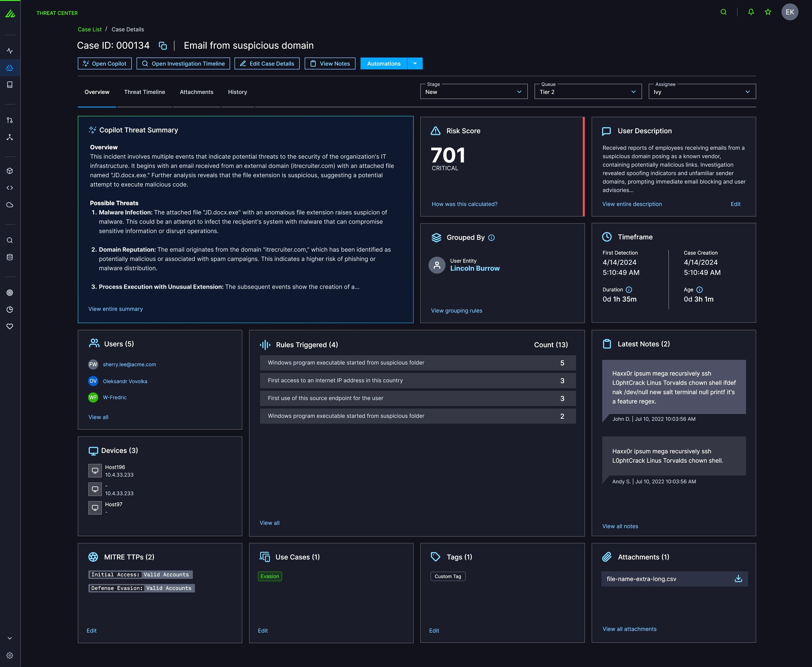Click the search icon in top header

click(x=723, y=12)
